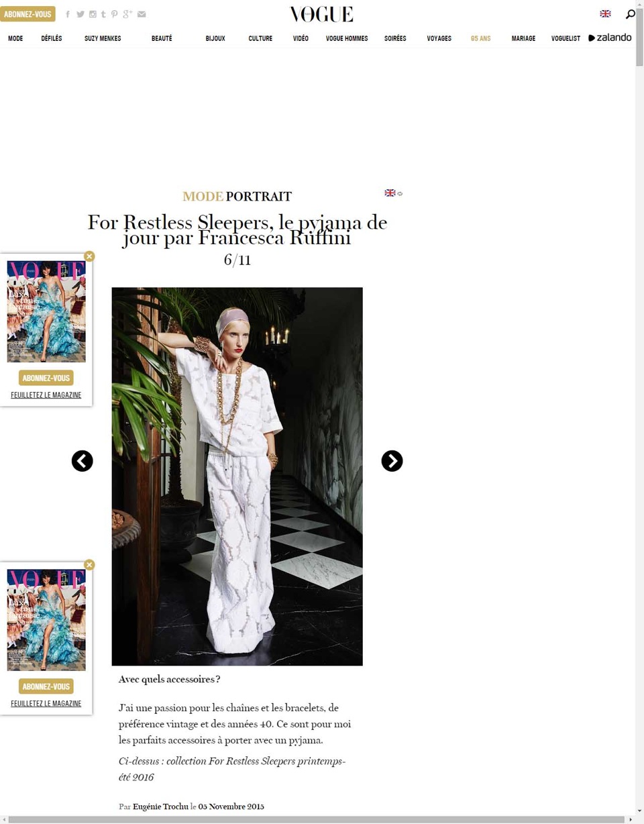This screenshot has width=644, height=824.
Task: Click the vertical page scrollbar
Action: click(639, 408)
